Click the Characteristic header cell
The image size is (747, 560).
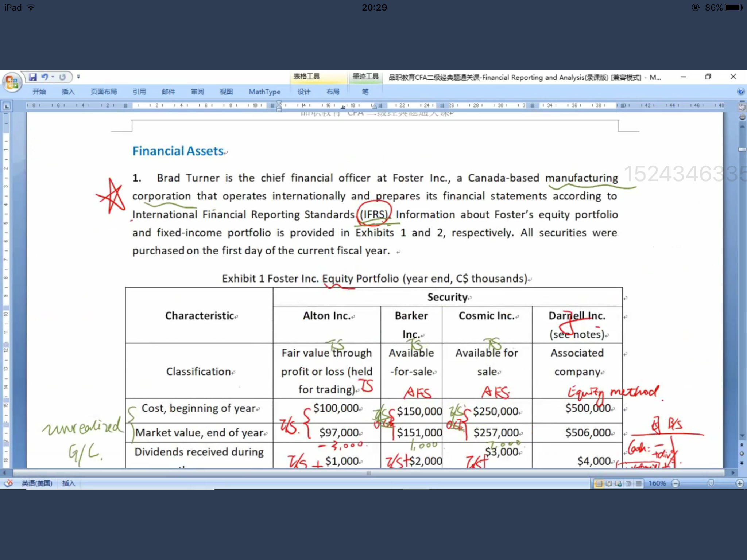pos(200,316)
